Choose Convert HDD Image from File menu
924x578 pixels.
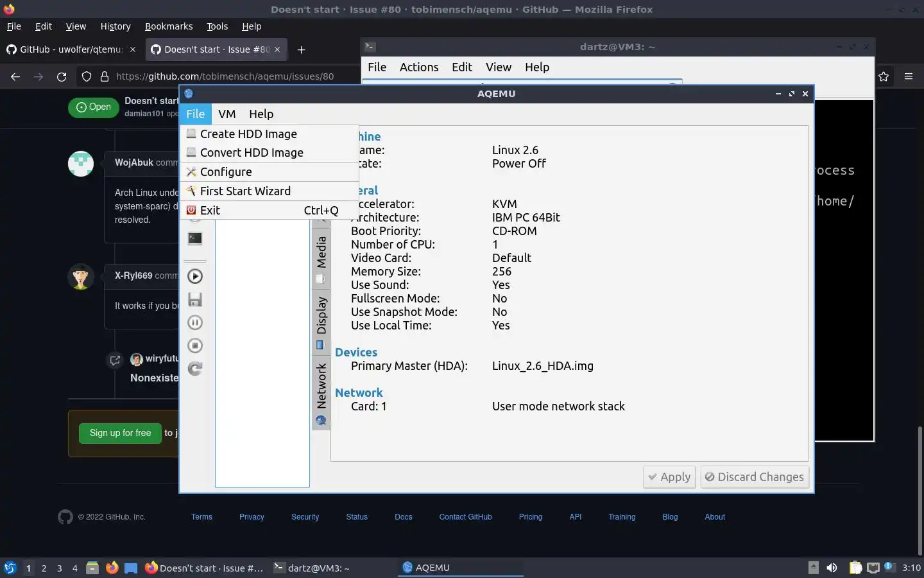point(269,153)
